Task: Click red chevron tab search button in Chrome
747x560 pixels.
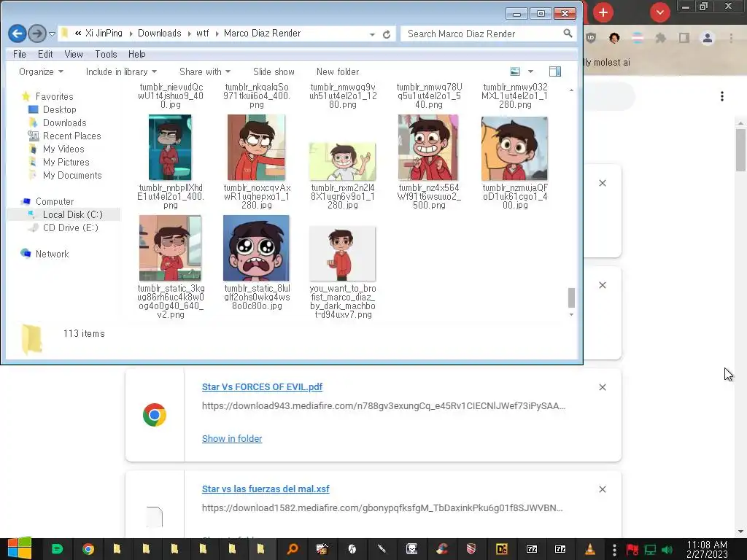Action: click(659, 12)
